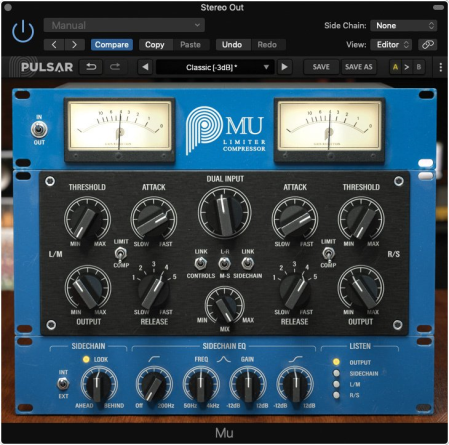Screen dimensions: 449x445
Task: Click the GAIN bell knob
Action: point(248,385)
